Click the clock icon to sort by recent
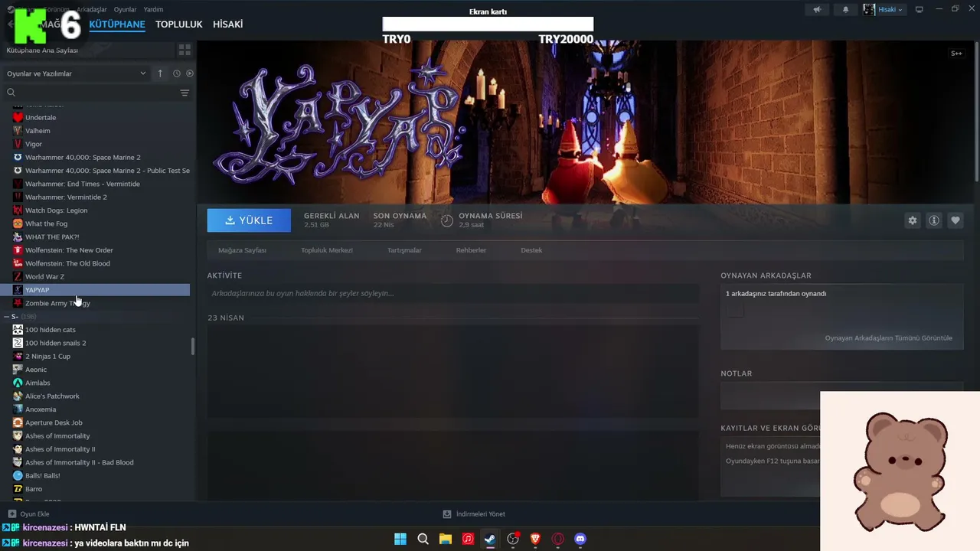The width and height of the screenshot is (980, 551). [x=176, y=73]
